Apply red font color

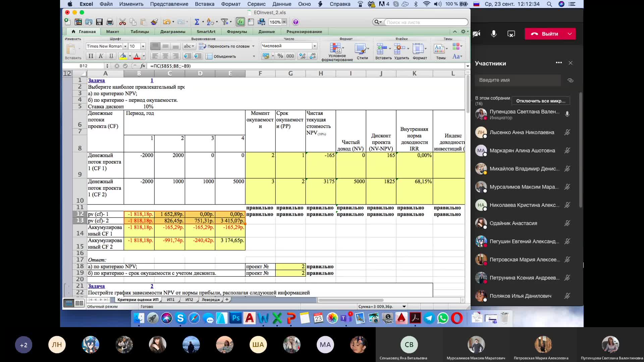pos(137,56)
